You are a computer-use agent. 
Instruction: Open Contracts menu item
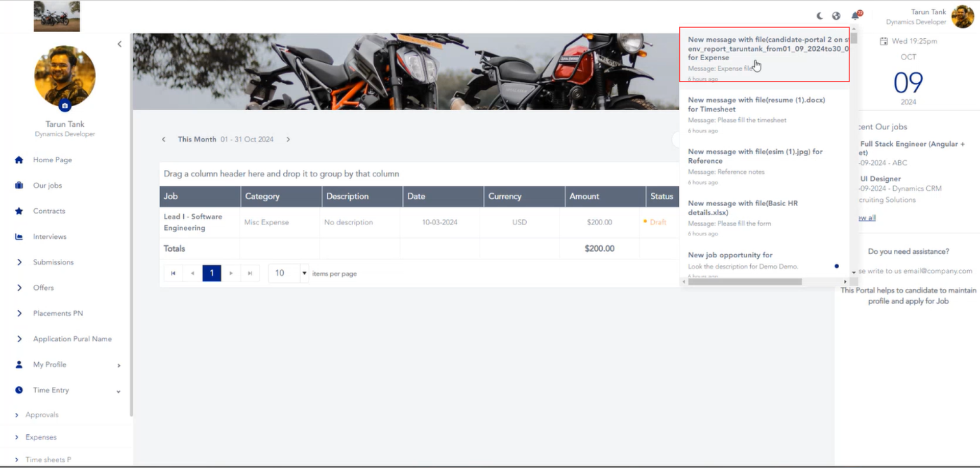(x=49, y=211)
